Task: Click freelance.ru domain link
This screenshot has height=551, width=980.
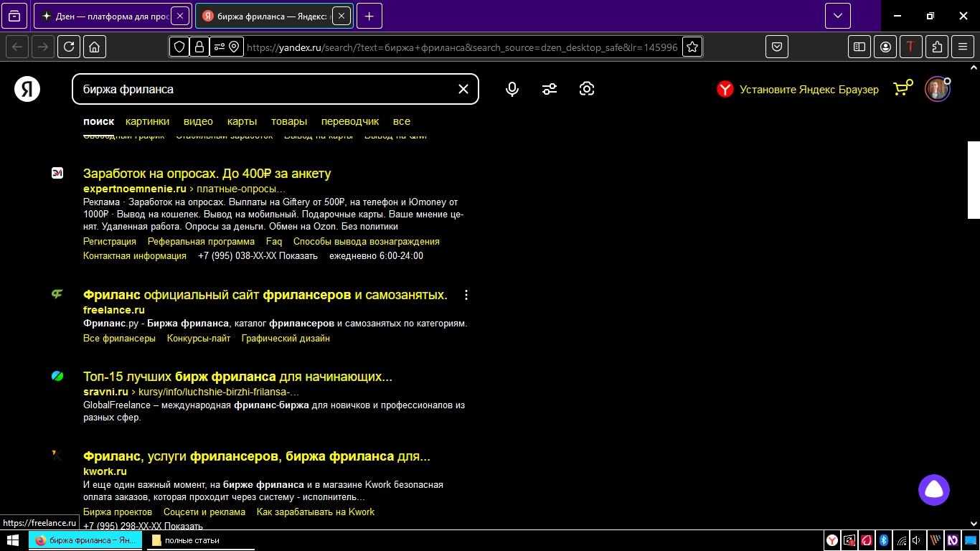Action: click(114, 310)
